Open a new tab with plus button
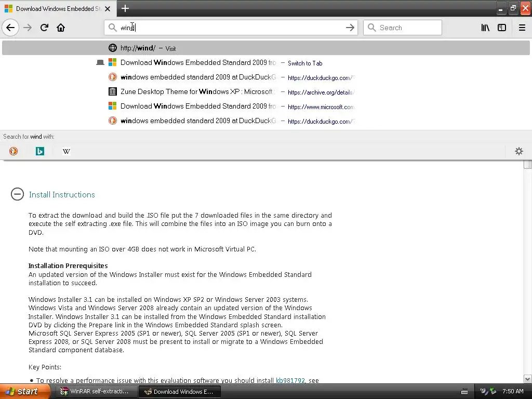 coord(125,8)
